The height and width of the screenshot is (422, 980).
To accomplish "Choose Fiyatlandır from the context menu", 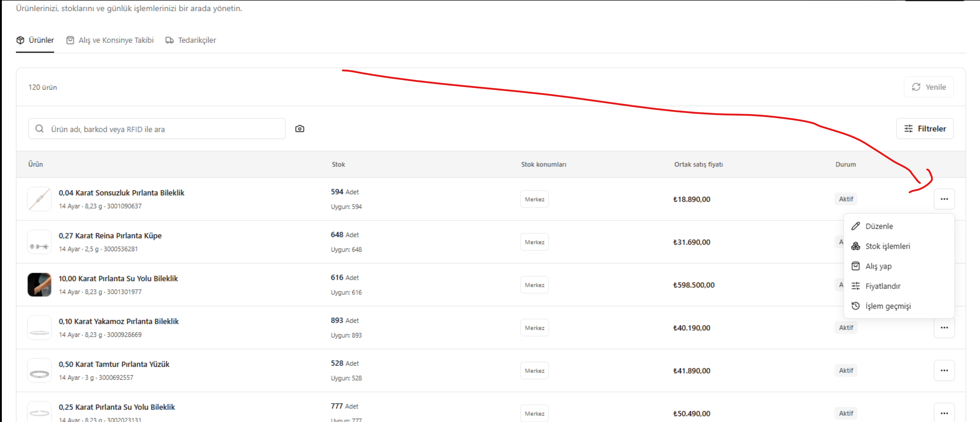I will 899,286.
